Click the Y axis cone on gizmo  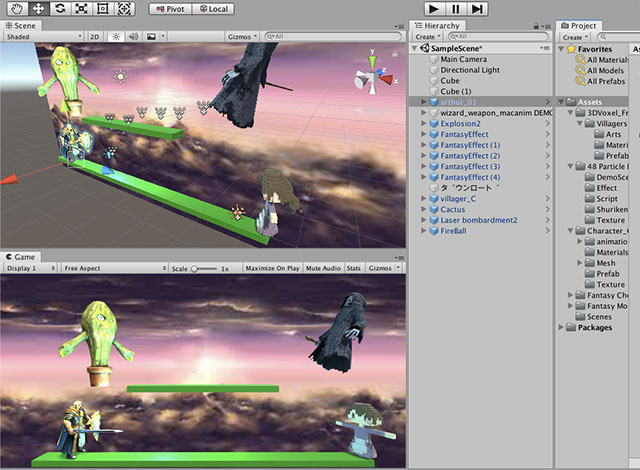[x=372, y=62]
